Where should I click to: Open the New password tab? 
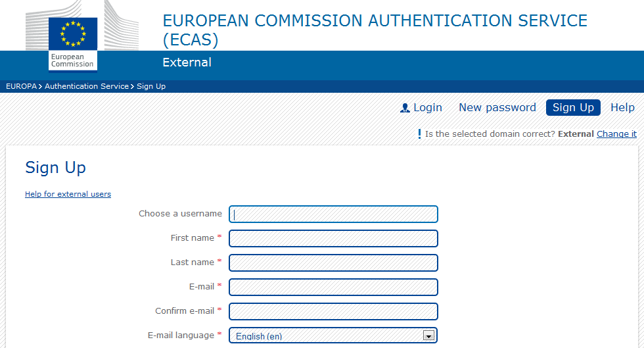tap(497, 108)
